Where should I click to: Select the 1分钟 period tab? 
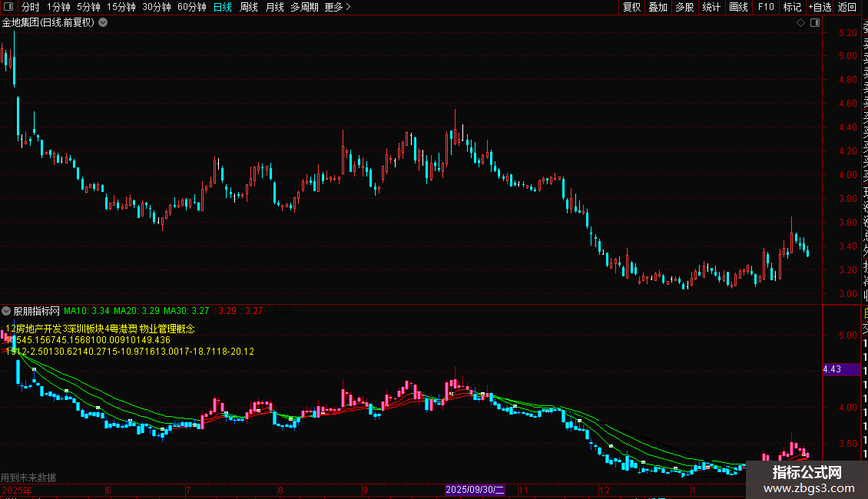pos(58,7)
